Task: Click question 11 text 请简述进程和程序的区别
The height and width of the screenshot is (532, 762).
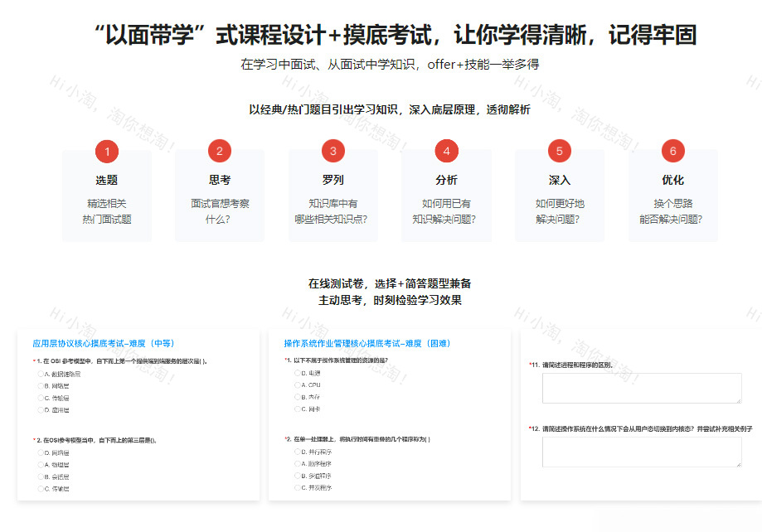Action: 571,365
